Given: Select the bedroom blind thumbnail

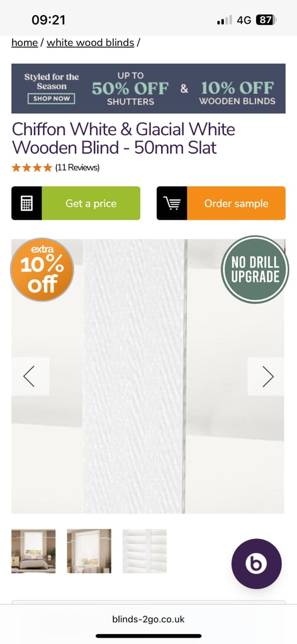Looking at the screenshot, I should pos(33,551).
